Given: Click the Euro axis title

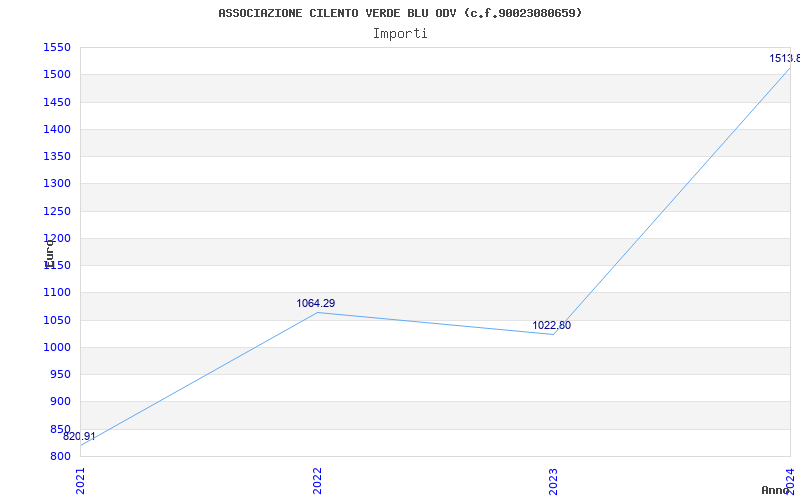Looking at the screenshot, I should [x=49, y=254].
